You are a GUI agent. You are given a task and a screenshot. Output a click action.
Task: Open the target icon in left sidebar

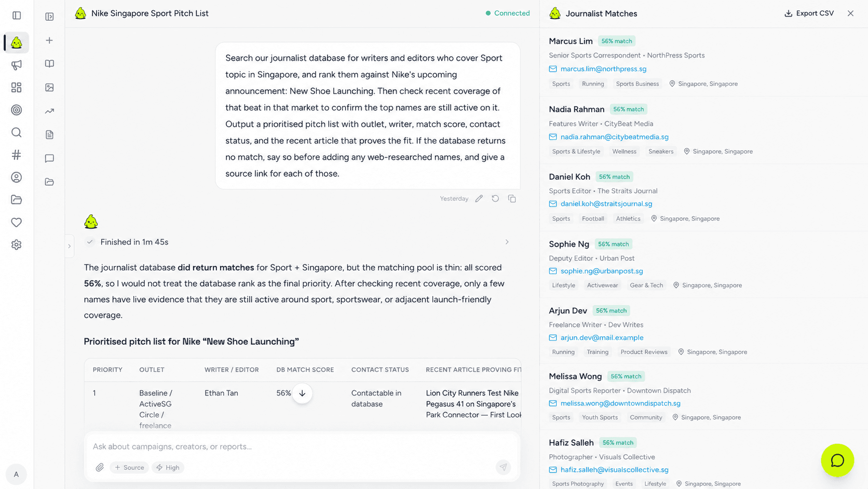pos(17,110)
